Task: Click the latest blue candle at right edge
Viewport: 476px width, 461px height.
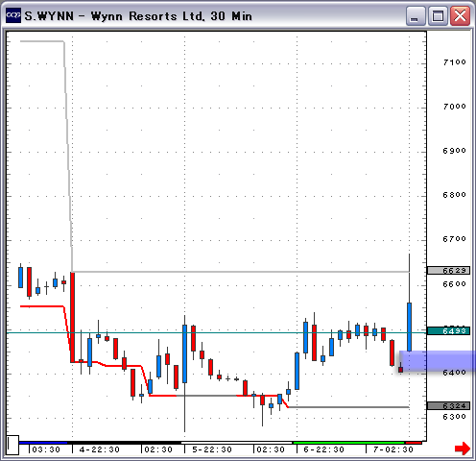Action: coord(409,327)
